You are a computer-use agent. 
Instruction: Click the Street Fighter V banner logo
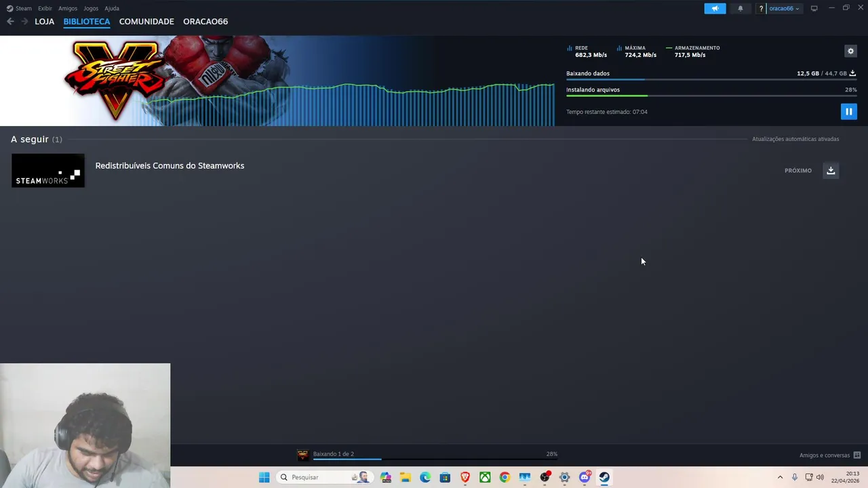click(x=114, y=80)
